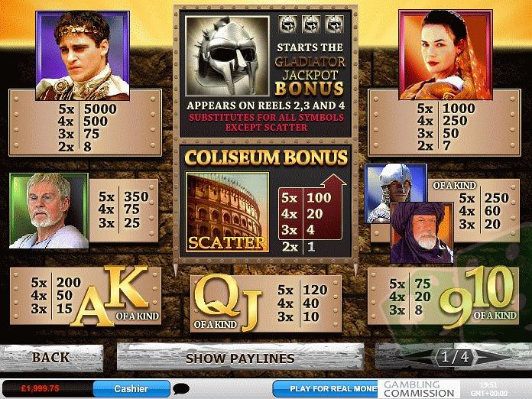Click the white-haired senator portrait symbol
Image resolution: width=532 pixels, height=399 pixels.
click(49, 210)
